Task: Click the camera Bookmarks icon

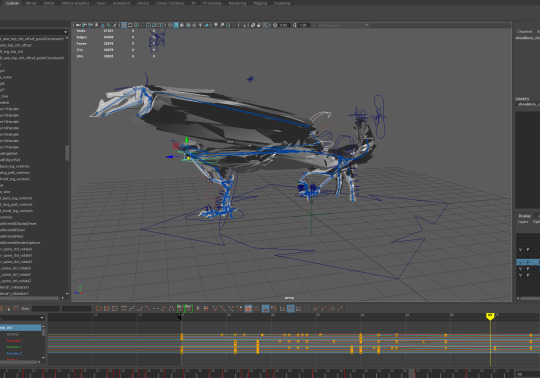Action: point(96,25)
